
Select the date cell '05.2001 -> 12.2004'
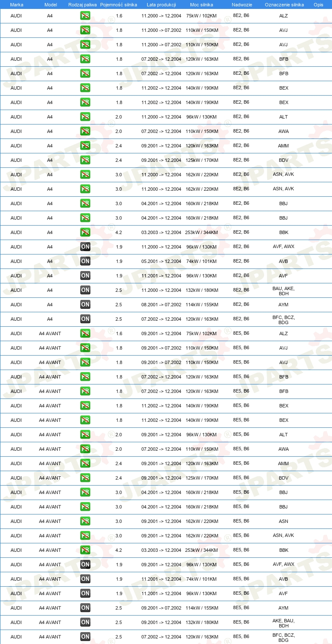pyautogui.click(x=161, y=262)
